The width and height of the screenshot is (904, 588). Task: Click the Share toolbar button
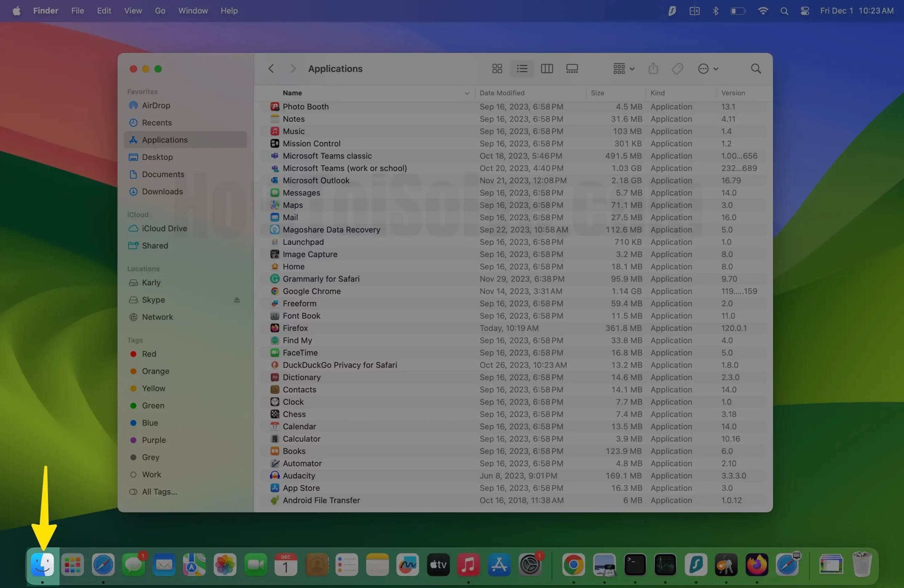point(653,69)
